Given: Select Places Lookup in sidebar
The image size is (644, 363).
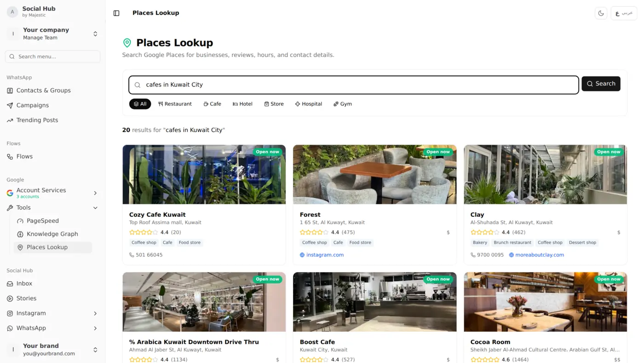Looking at the screenshot, I should pyautogui.click(x=53, y=247).
